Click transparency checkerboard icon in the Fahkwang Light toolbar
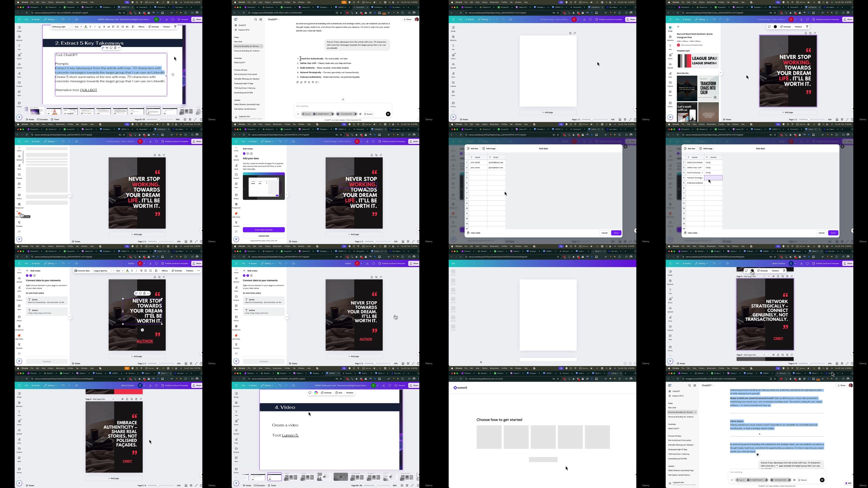The width and height of the screenshot is (868, 488). 133,27
